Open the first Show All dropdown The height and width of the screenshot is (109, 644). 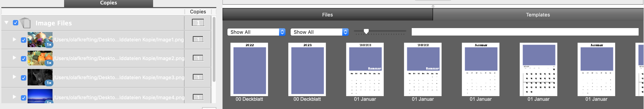(x=256, y=32)
